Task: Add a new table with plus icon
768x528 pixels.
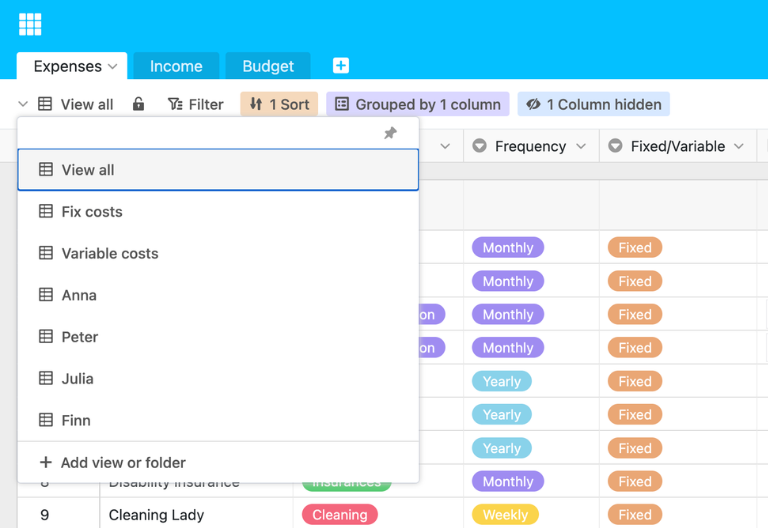Action: tap(341, 65)
